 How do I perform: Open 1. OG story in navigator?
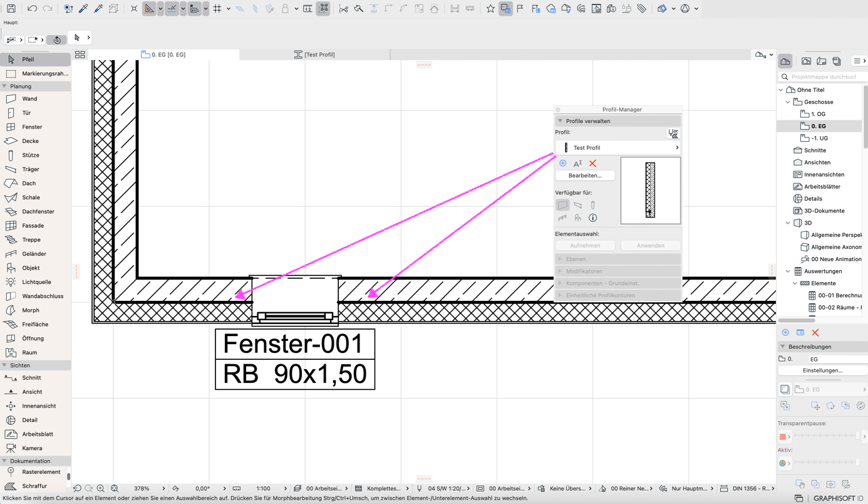pos(818,114)
